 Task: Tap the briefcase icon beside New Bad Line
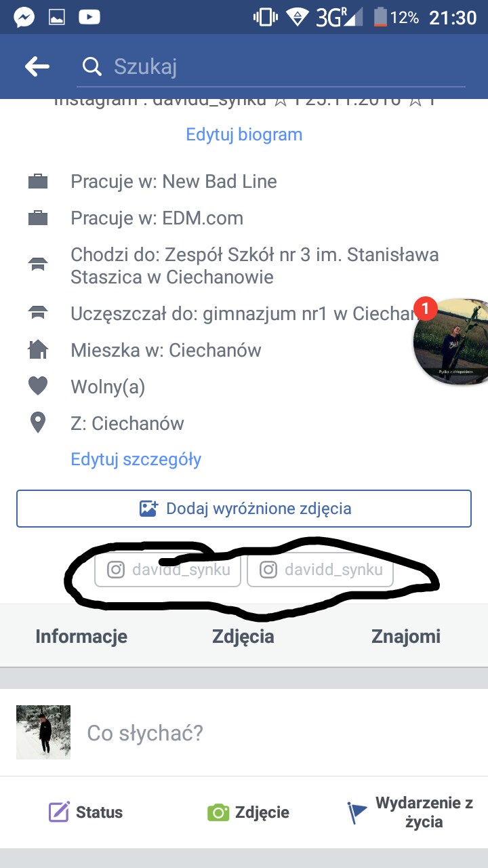click(x=38, y=182)
